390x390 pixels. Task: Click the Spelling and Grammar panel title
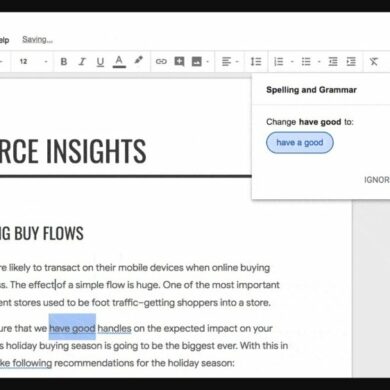(x=311, y=90)
